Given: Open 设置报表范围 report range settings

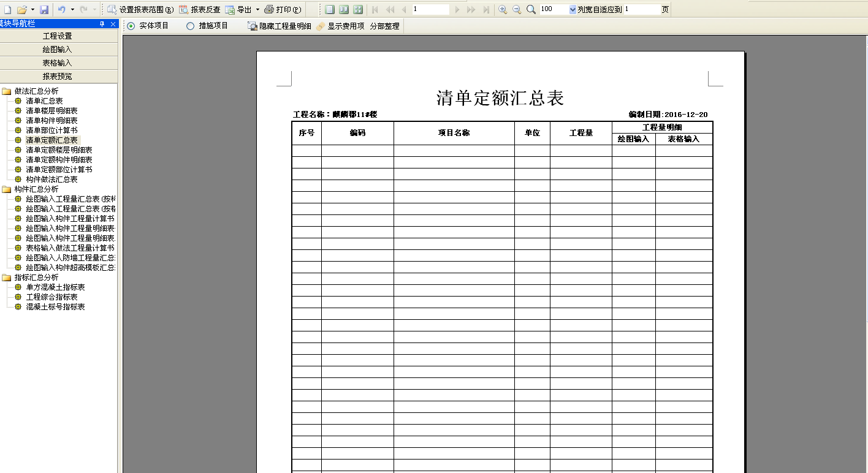Looking at the screenshot, I should [x=140, y=10].
